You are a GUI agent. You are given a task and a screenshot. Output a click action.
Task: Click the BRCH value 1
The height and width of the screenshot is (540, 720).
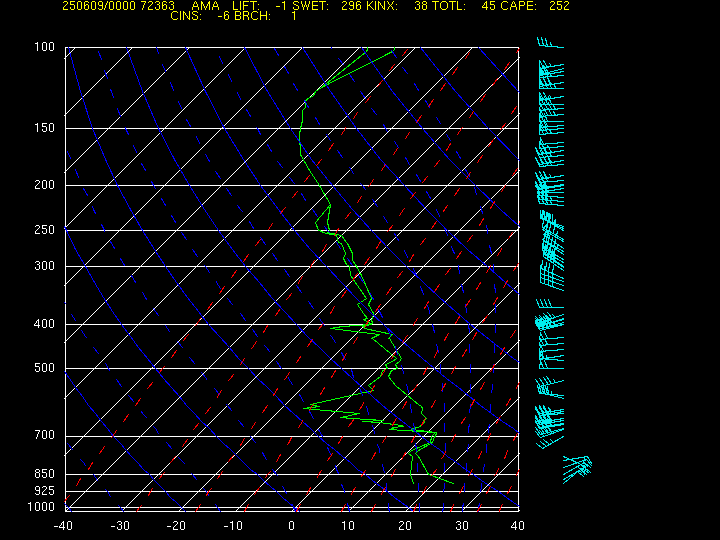[294, 16]
